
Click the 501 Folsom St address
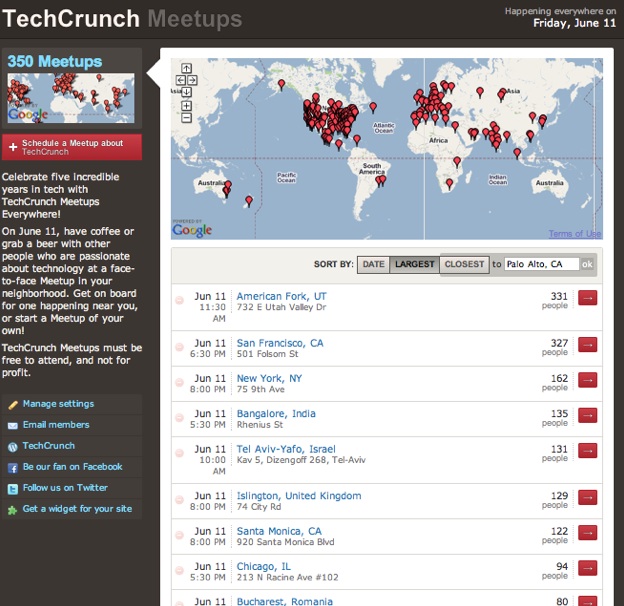click(x=267, y=354)
